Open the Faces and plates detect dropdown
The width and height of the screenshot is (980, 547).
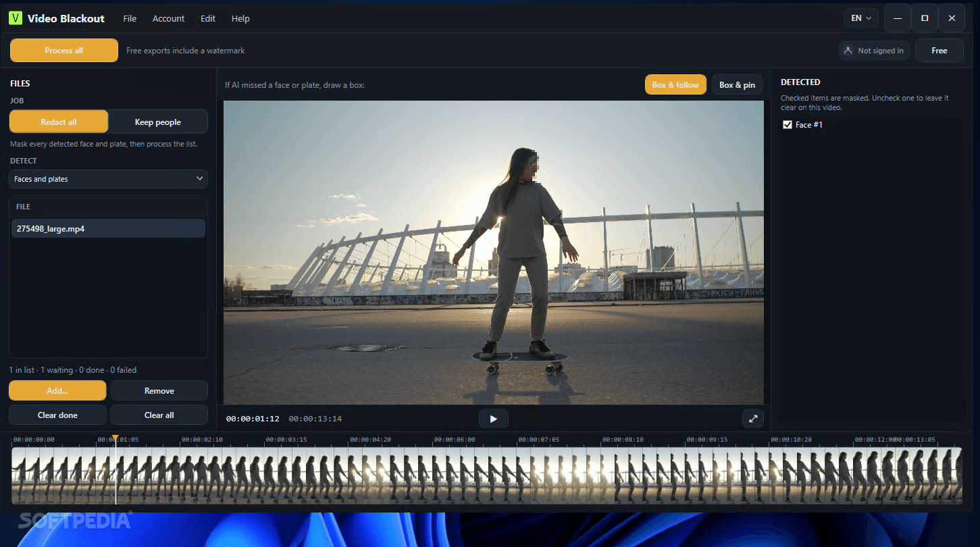click(108, 179)
